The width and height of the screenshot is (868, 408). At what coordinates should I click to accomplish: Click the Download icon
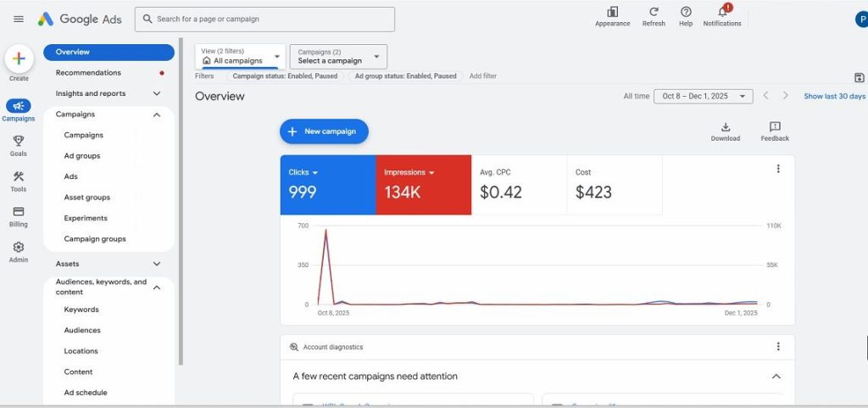[x=725, y=127]
